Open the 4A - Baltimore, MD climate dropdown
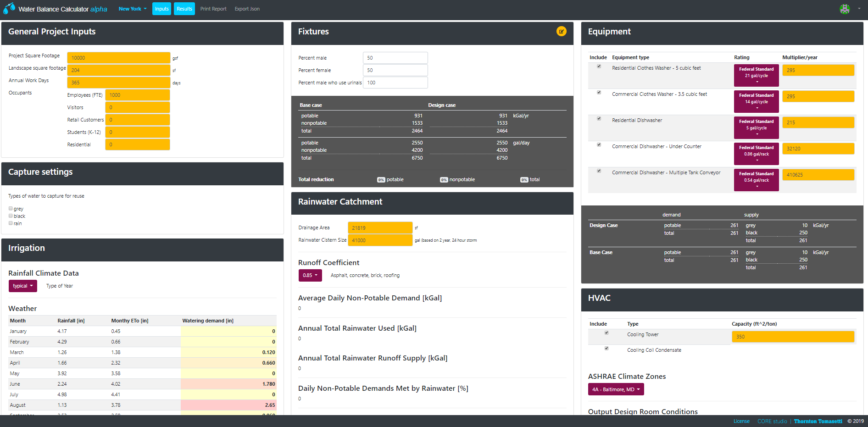This screenshot has width=868, height=427. 616,389
